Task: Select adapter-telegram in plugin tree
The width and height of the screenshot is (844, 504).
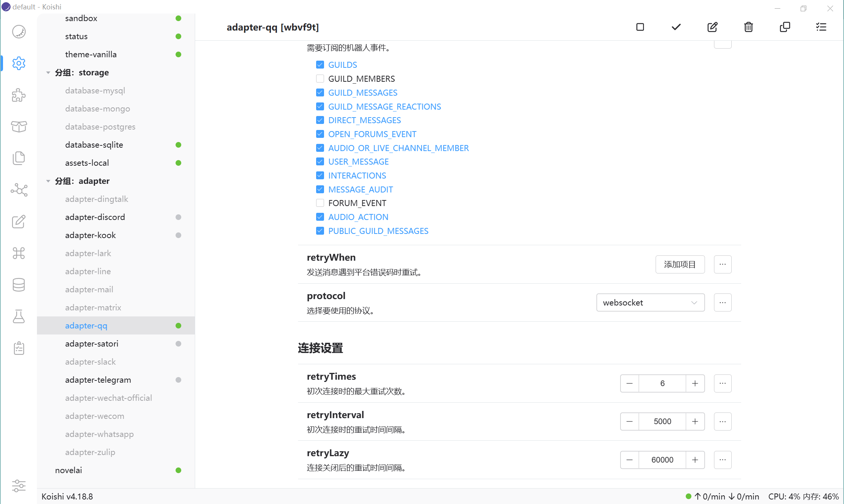Action: click(x=116, y=380)
